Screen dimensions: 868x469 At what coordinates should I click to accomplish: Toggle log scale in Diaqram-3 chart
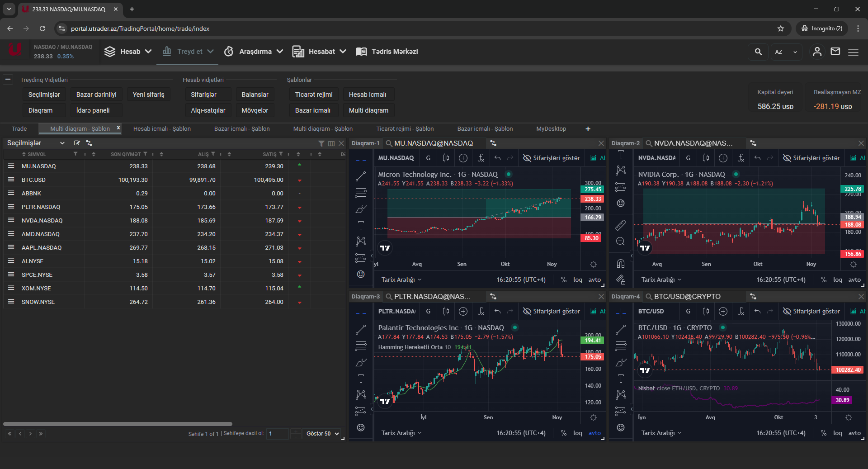[x=577, y=433]
